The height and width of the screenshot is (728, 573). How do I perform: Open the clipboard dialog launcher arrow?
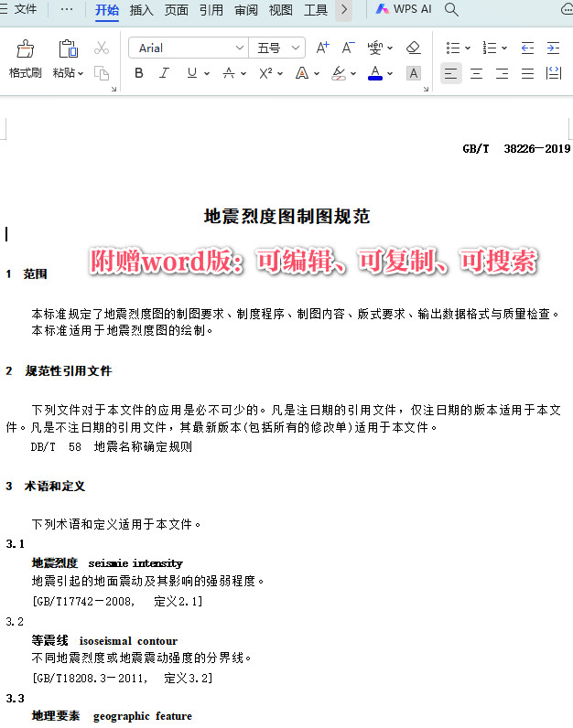114,89
